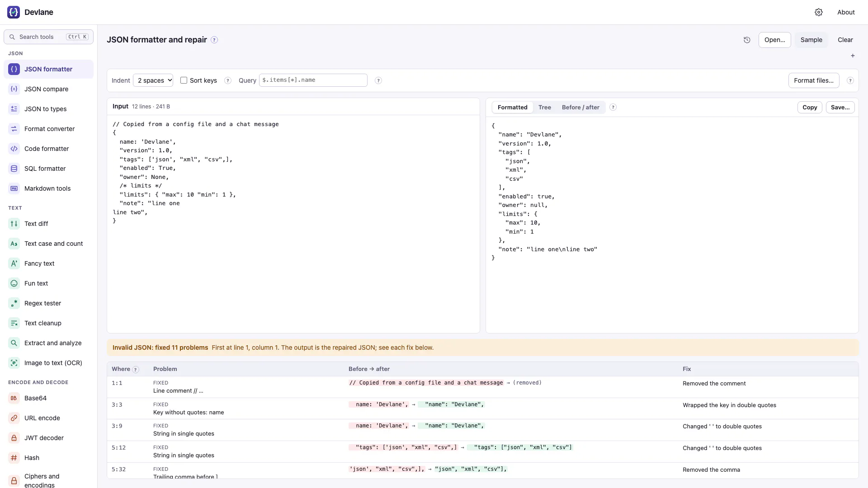Click the Regex tester icon
The image size is (868, 488).
coord(14,303)
